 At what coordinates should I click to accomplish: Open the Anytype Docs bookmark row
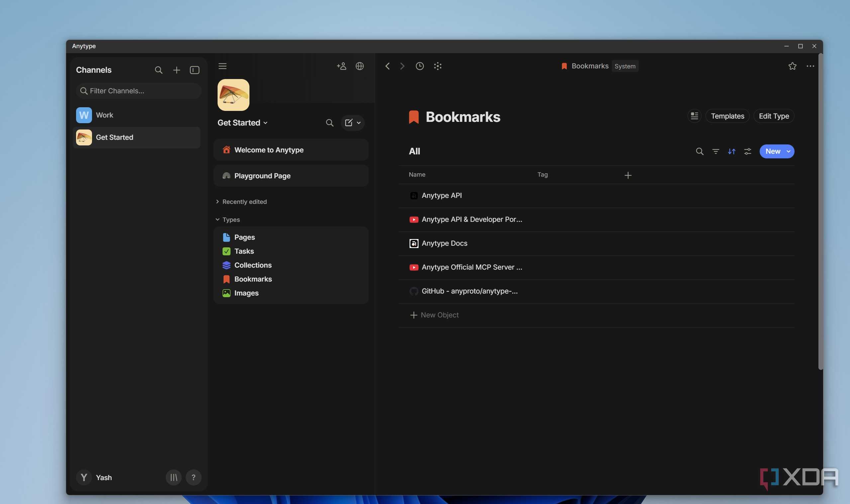(596, 243)
